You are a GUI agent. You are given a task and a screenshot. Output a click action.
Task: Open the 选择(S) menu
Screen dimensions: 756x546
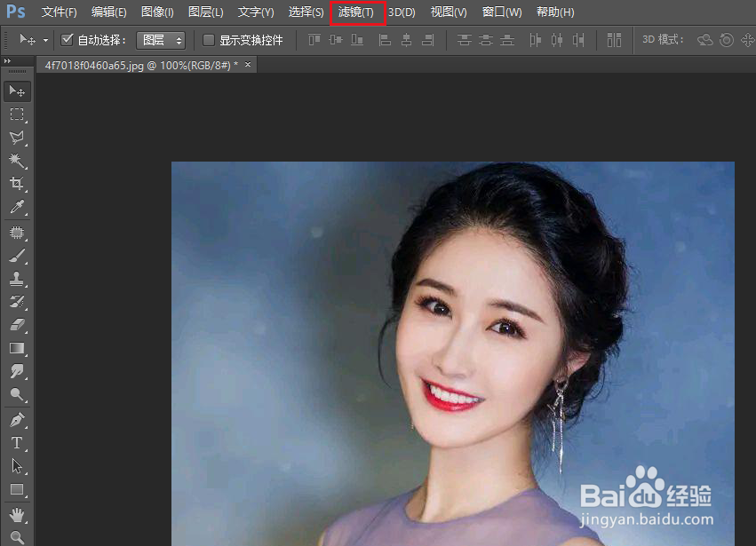click(306, 12)
